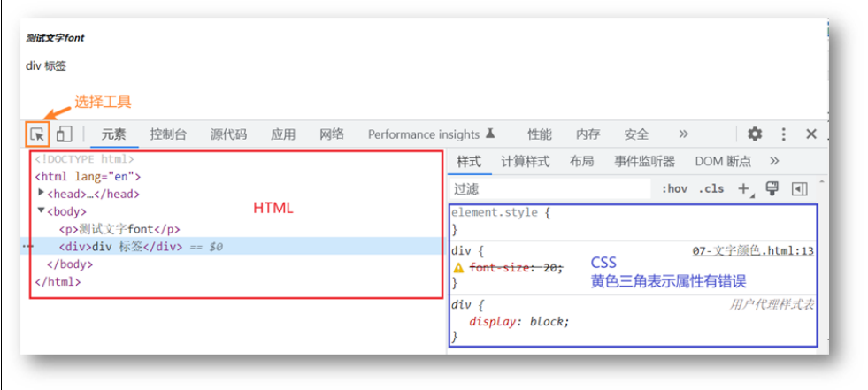Select the html lang="en" node
The width and height of the screenshot is (868, 390).
point(88,177)
